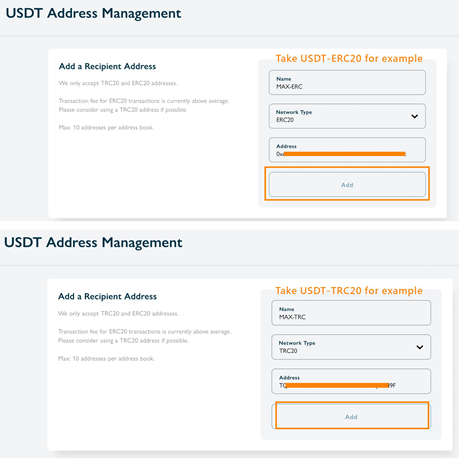
Task: Focus the Name field containing MAX-ERC
Action: [347, 82]
